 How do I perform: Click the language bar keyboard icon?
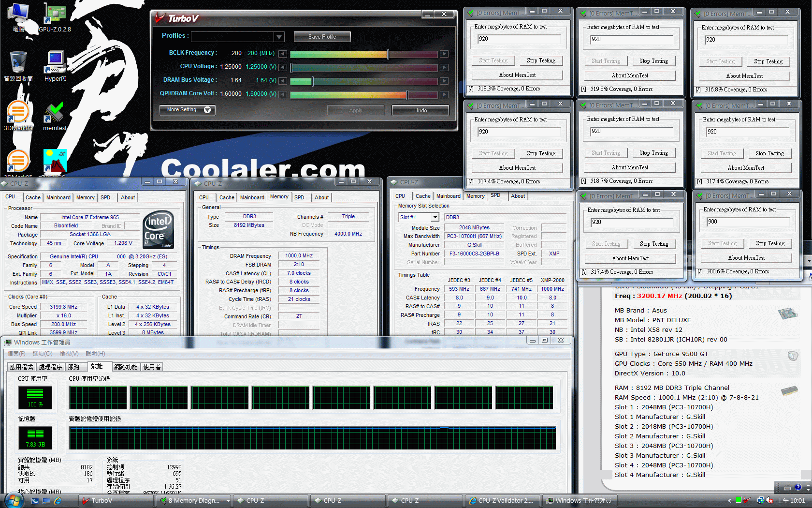[x=787, y=488]
